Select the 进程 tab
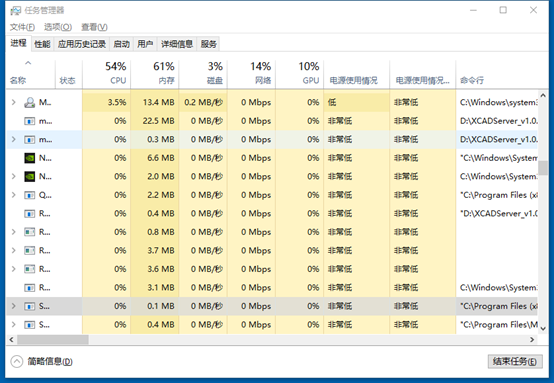This screenshot has height=383, width=554. point(18,43)
